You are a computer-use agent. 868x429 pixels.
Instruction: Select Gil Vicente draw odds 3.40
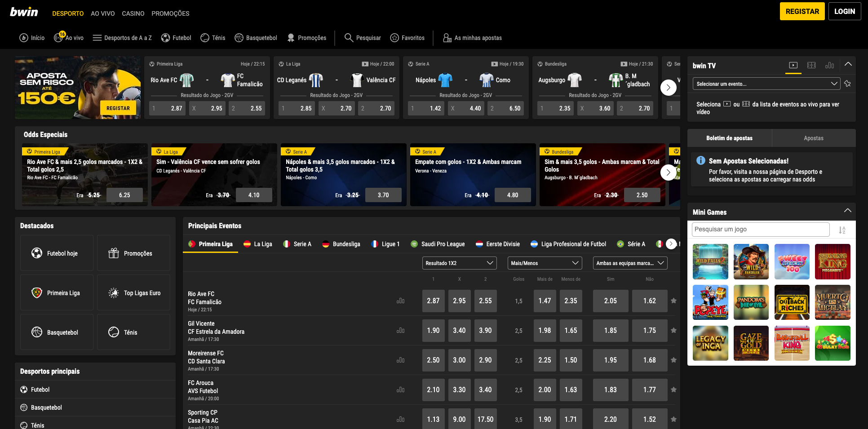459,331
